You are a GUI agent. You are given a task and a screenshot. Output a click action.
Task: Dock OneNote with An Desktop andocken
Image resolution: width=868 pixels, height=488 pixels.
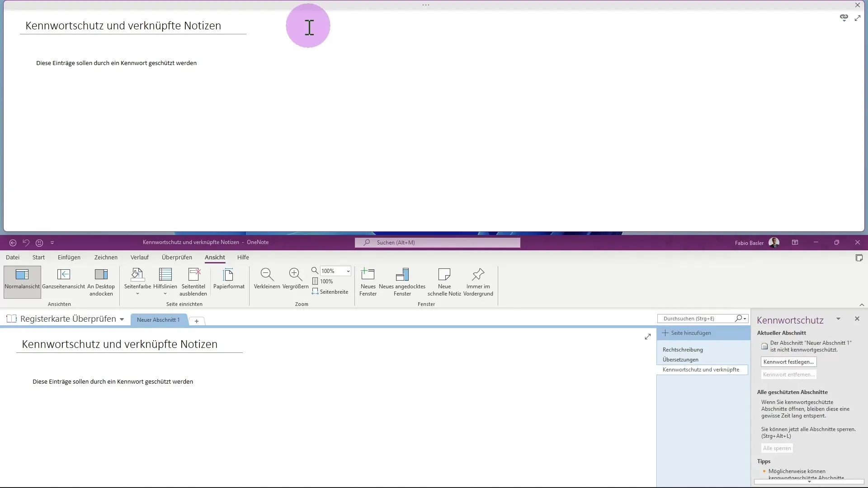[101, 275]
